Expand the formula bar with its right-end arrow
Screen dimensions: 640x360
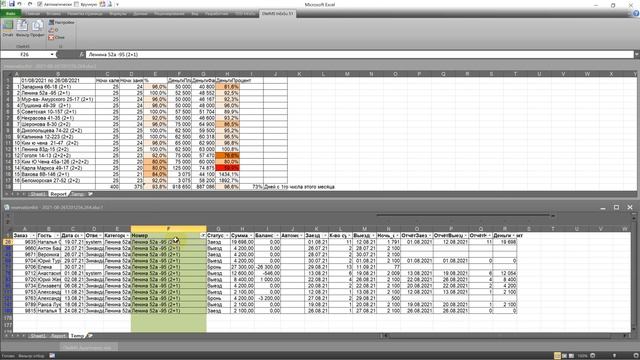637,54
